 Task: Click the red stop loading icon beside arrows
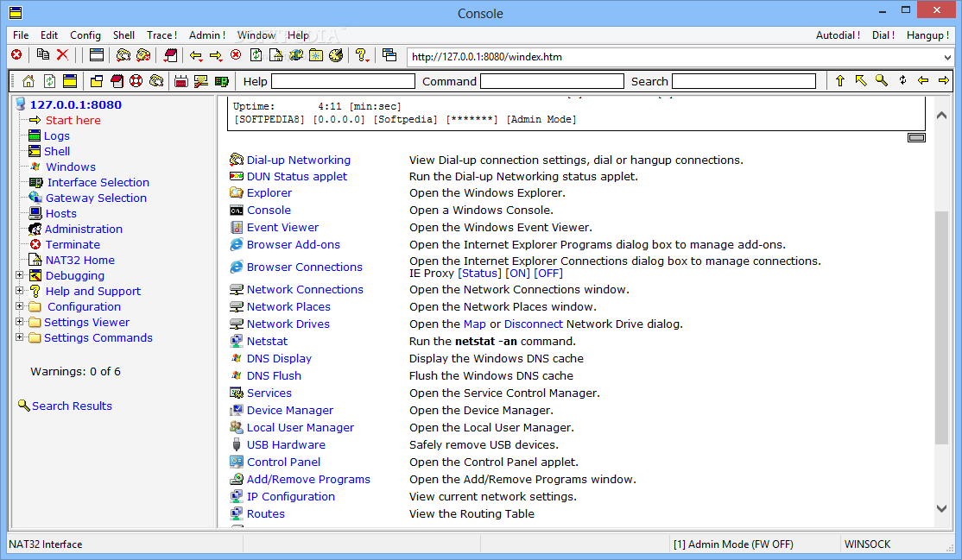click(x=236, y=55)
